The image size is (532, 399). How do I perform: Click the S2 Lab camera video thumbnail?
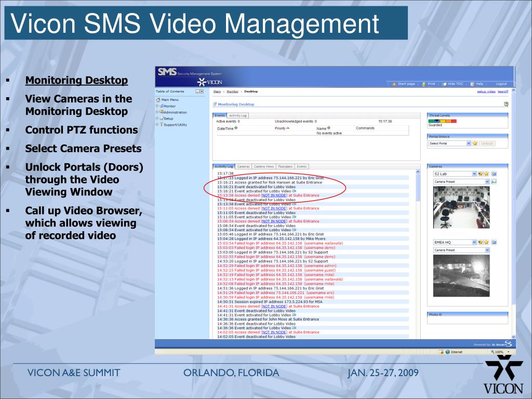tap(461, 207)
